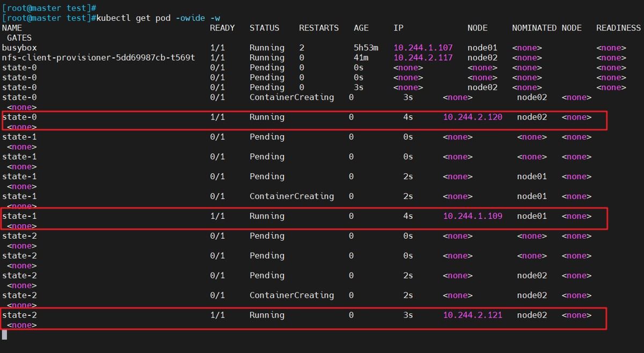The width and height of the screenshot is (644, 353).
Task: Click the READINESS column header
Action: click(x=618, y=28)
